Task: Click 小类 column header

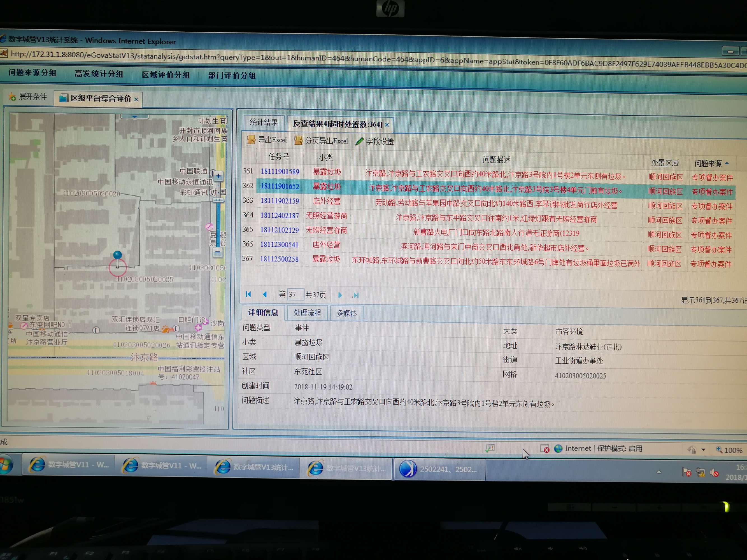Action: (326, 157)
